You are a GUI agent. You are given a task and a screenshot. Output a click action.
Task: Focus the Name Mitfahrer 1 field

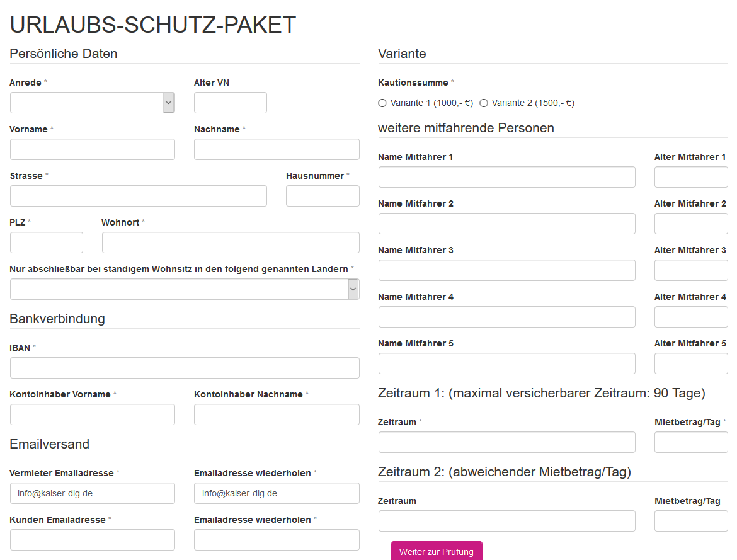tap(507, 177)
